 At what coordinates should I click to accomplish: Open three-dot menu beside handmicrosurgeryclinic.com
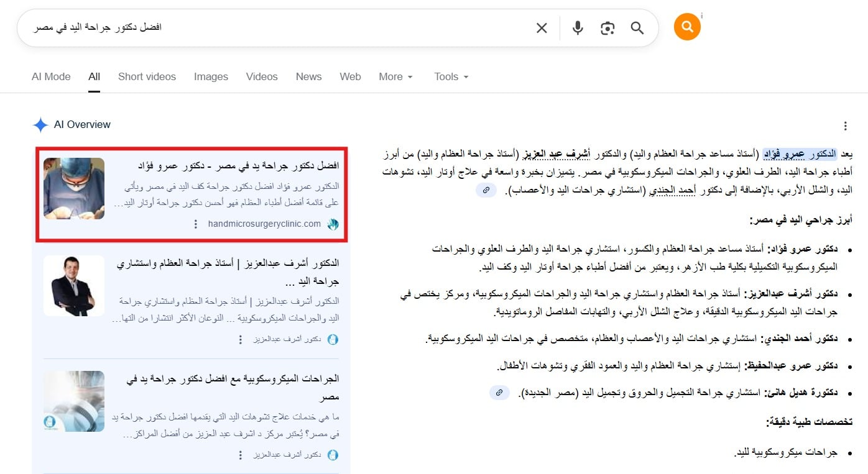[x=196, y=224]
